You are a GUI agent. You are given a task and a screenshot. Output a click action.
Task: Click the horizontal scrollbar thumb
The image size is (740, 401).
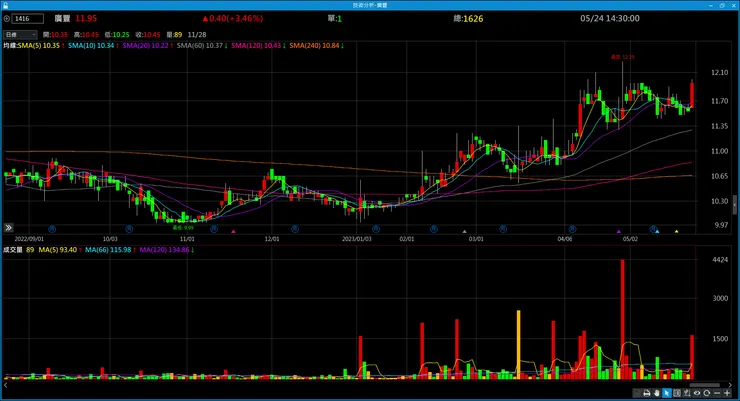coord(705,385)
